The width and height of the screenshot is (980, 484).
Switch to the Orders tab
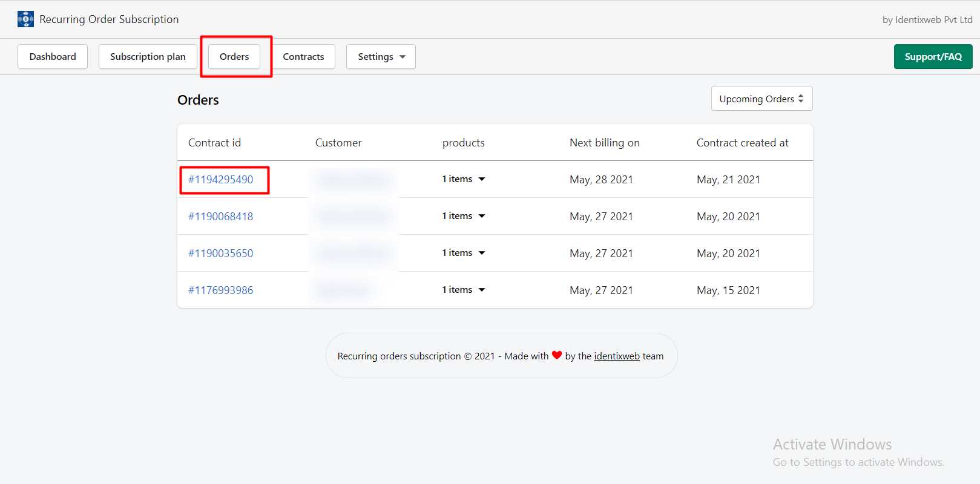(x=234, y=56)
